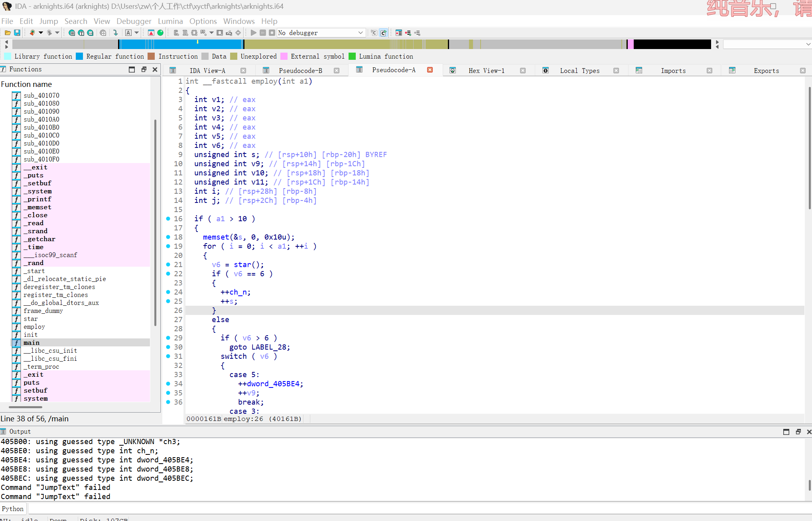Toggle breakpoint dot at line 34
The width and height of the screenshot is (812, 521).
click(168, 383)
